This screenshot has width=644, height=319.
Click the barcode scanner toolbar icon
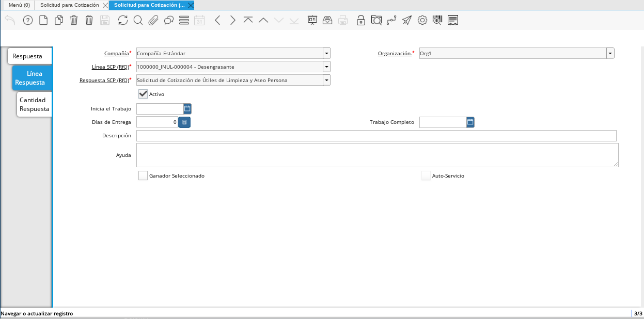[x=437, y=20]
